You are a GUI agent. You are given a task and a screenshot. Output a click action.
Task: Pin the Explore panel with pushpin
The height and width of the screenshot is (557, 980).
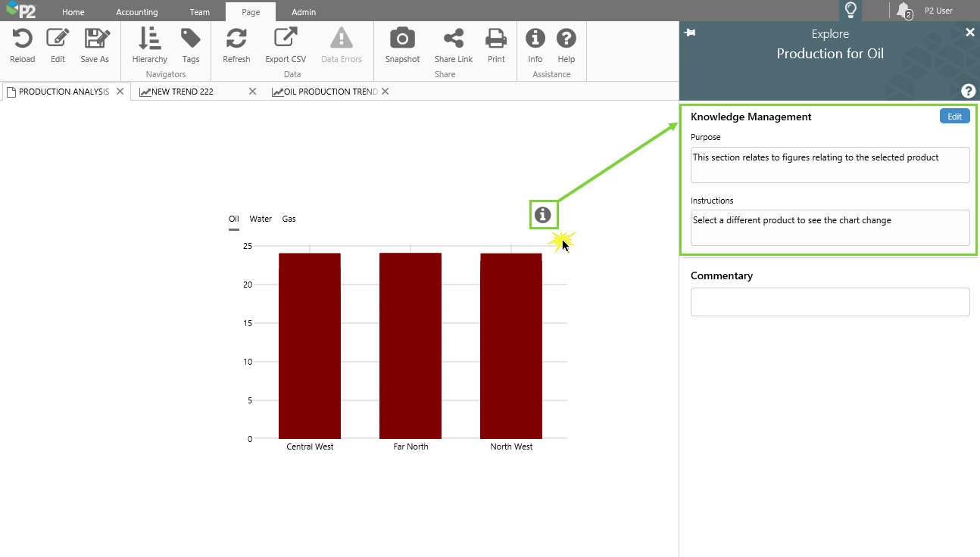pos(689,33)
